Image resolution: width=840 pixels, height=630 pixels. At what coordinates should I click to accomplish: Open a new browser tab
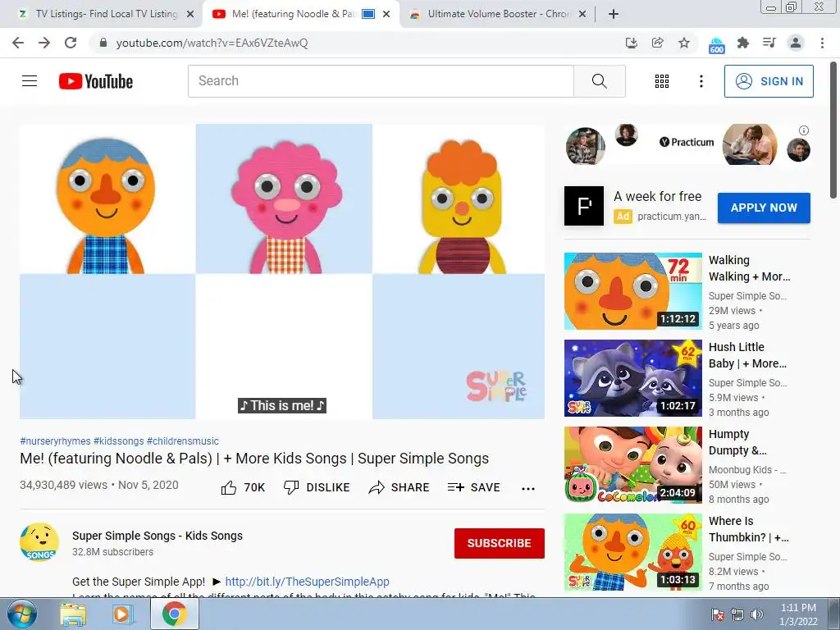614,14
